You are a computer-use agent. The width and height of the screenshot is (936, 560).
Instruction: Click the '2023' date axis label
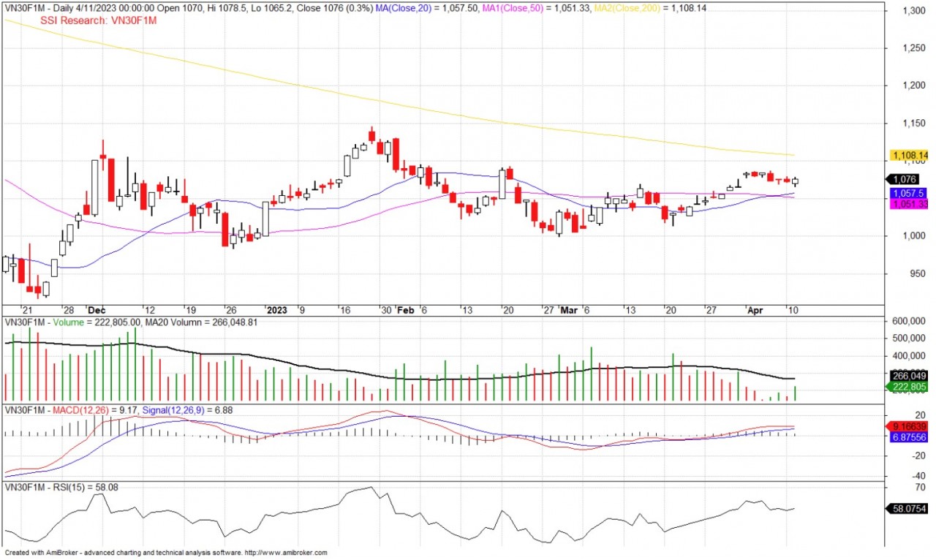pyautogui.click(x=276, y=310)
